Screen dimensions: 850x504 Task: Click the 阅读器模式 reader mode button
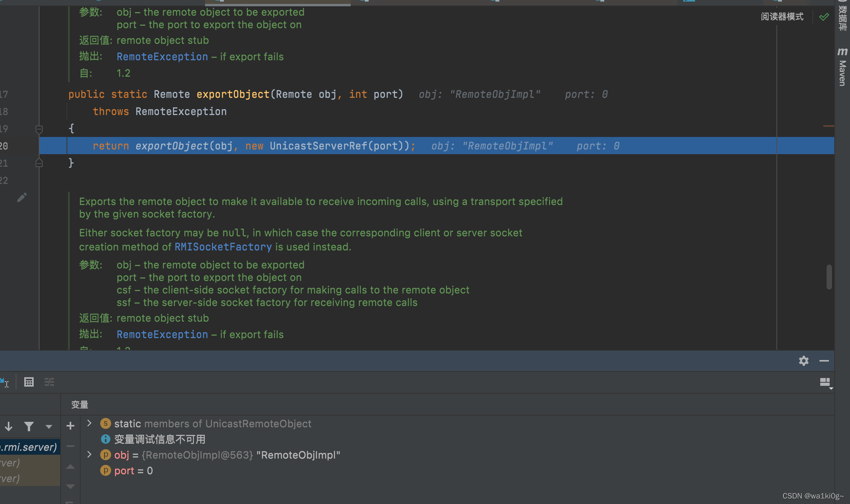[x=782, y=16]
